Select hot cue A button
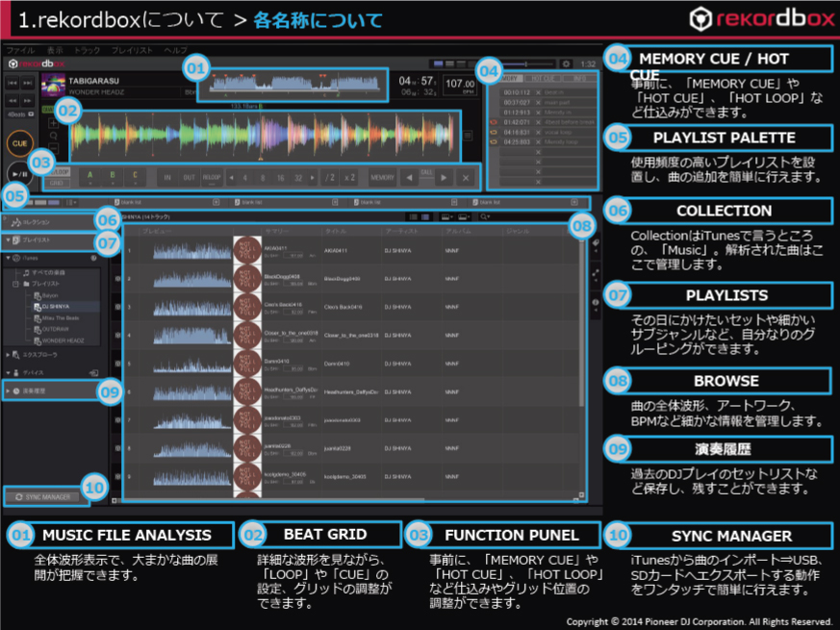 pyautogui.click(x=90, y=177)
